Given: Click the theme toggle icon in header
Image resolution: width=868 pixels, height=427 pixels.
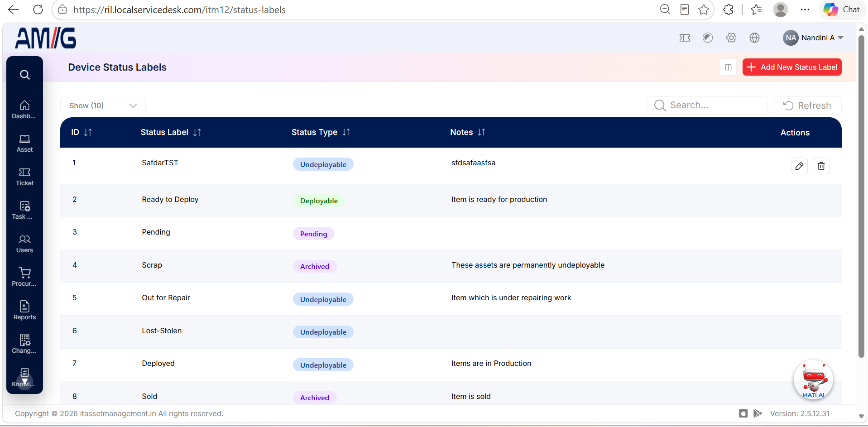Looking at the screenshot, I should coord(708,38).
